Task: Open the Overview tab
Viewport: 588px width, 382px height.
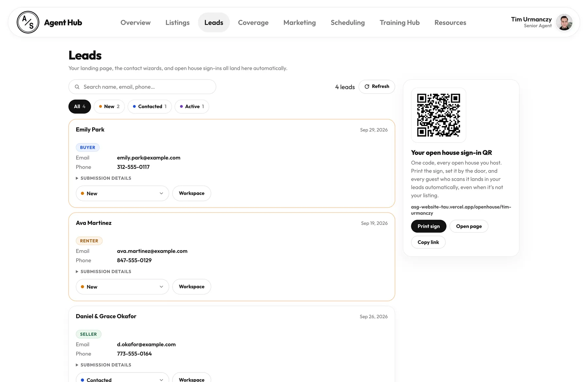Action: click(136, 23)
